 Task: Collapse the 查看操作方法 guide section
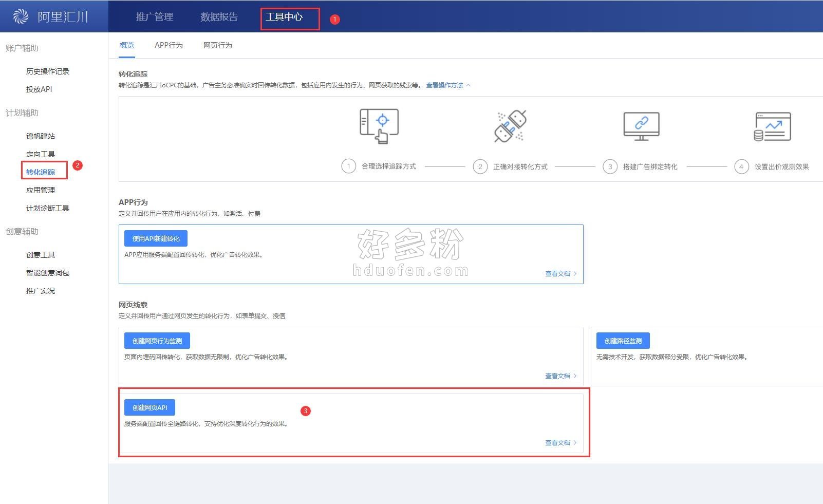[448, 85]
